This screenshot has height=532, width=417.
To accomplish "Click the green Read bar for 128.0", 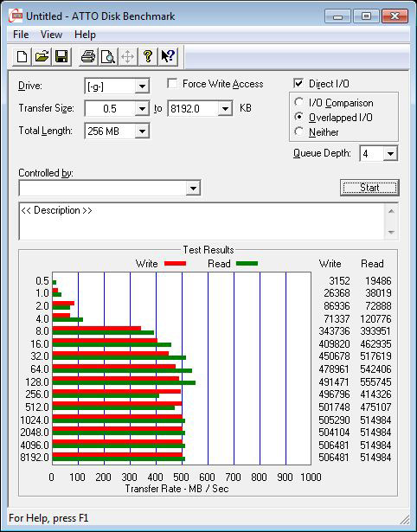I will coord(124,382).
